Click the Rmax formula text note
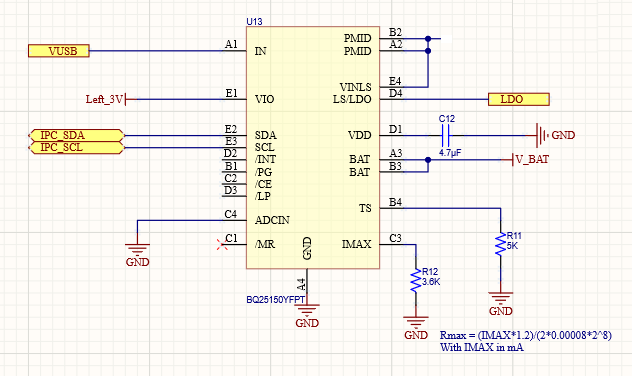Viewport: 632px width, 376px height. point(526,341)
